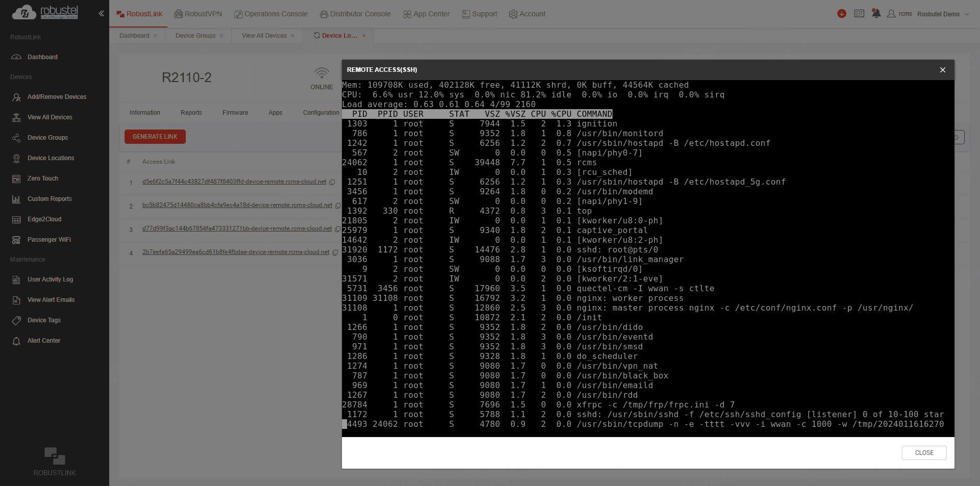Viewport: 980px width, 486px height.
Task: Close the Remote Access SSH dialog with X
Action: (942, 70)
